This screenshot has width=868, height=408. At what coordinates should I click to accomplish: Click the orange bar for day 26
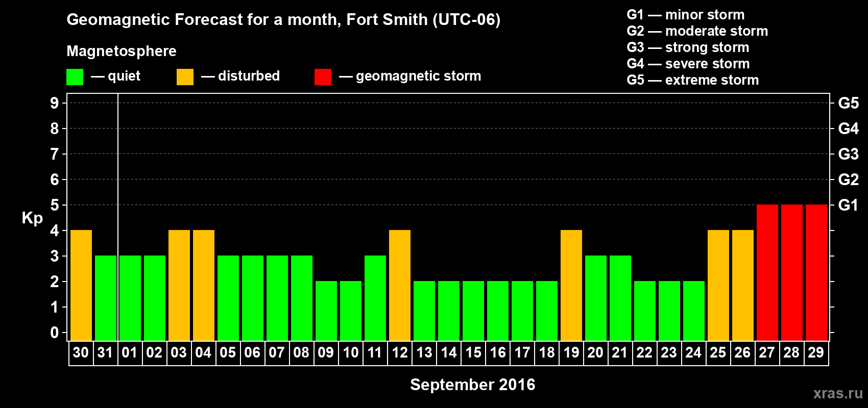[743, 285]
